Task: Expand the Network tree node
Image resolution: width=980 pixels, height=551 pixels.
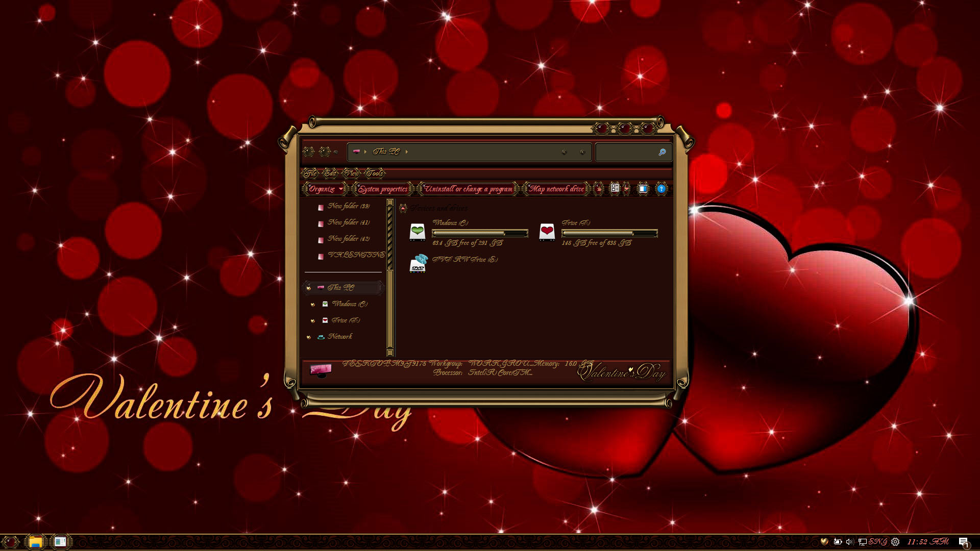Action: [x=308, y=337]
